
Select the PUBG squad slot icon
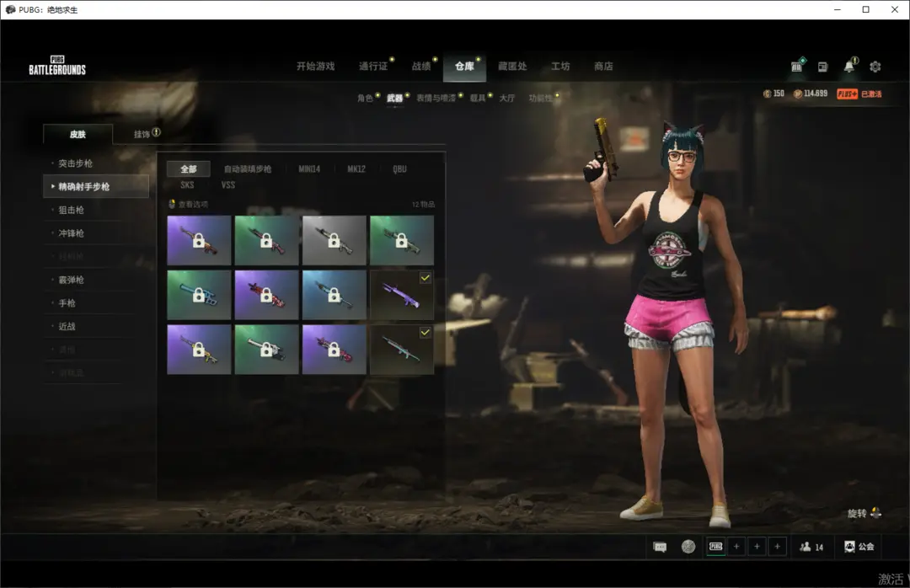point(716,546)
